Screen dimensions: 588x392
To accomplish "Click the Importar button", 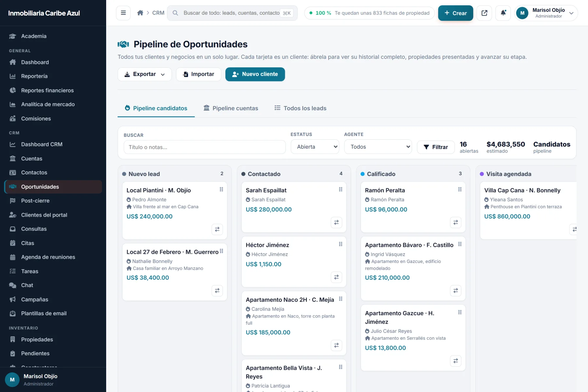I will [199, 74].
